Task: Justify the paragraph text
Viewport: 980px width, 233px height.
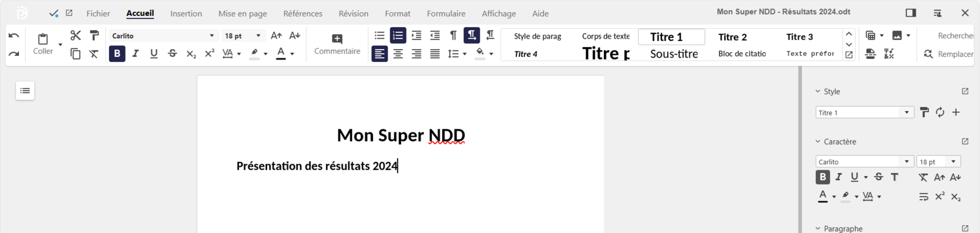Action: pyautogui.click(x=435, y=54)
